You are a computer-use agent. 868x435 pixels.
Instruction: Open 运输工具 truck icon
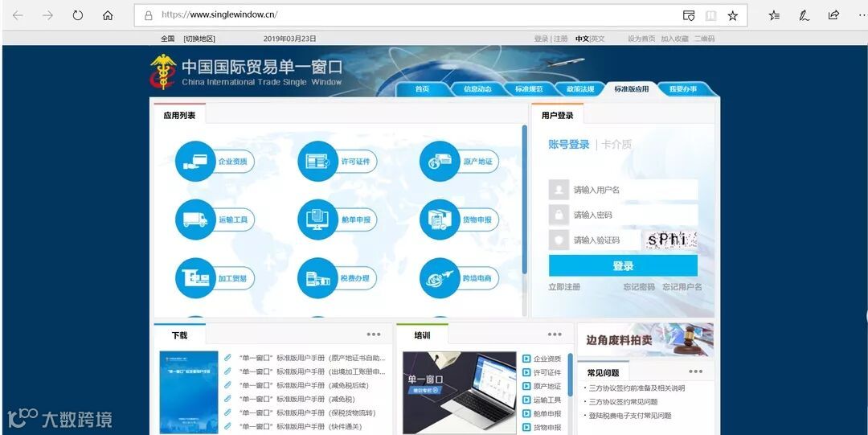[195, 220]
